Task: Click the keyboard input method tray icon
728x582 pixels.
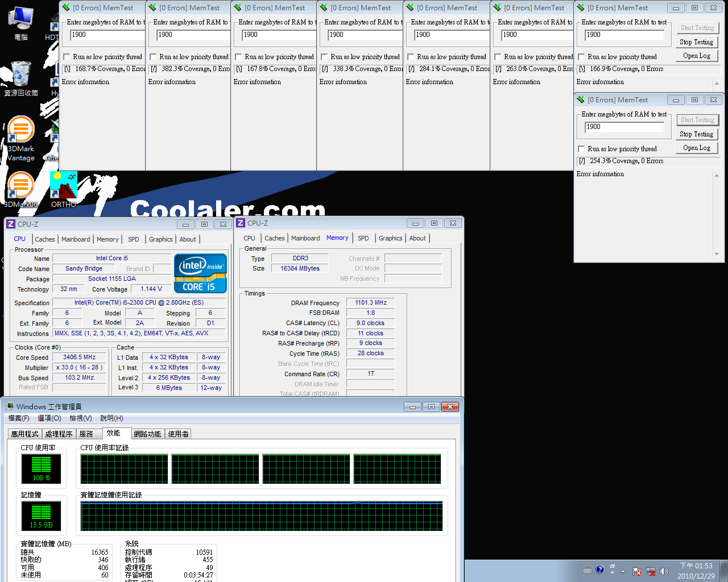Action: click(x=588, y=570)
